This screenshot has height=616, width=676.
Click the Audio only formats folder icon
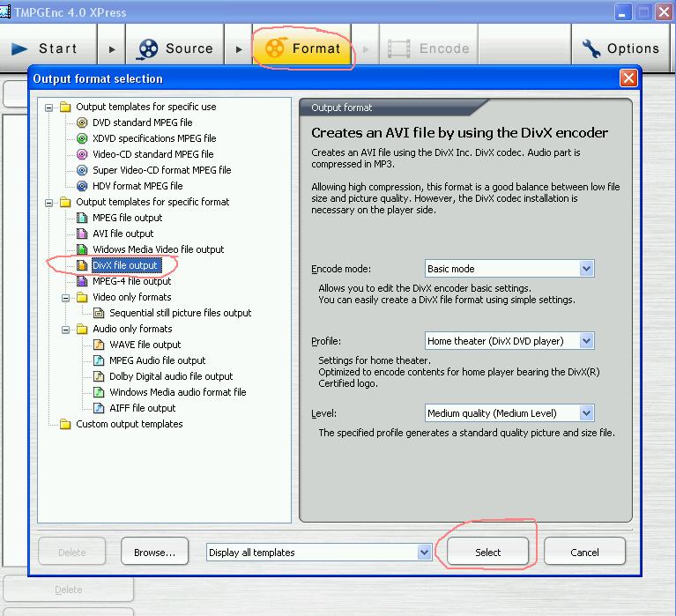tap(82, 329)
